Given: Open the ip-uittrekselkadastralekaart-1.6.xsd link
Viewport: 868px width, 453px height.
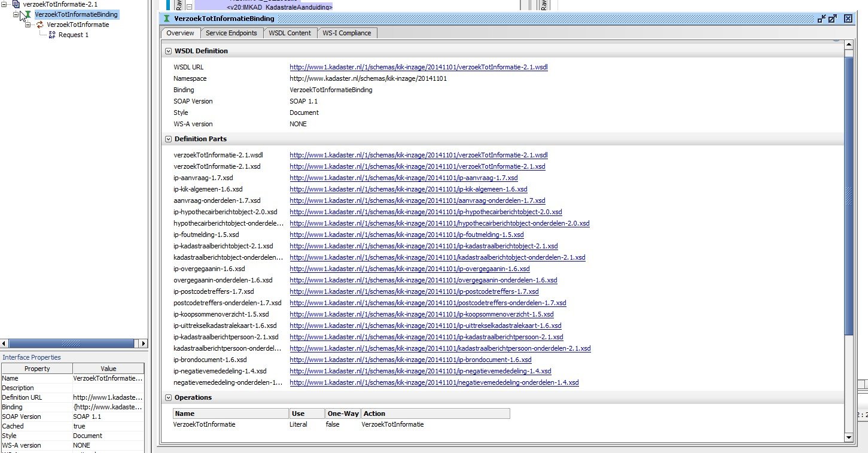Looking at the screenshot, I should (x=425, y=326).
